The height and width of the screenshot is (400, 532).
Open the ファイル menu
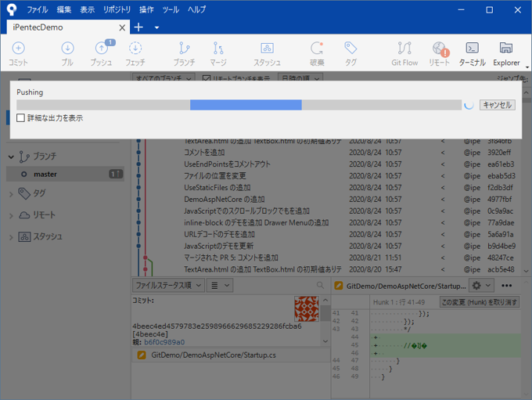click(x=38, y=9)
